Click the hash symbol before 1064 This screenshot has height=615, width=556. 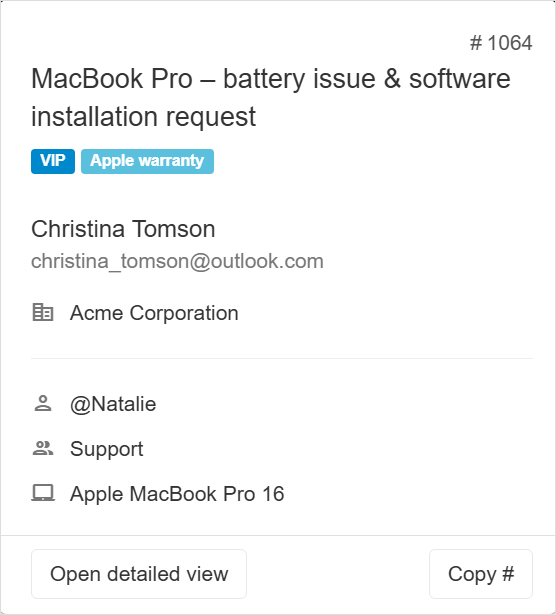tap(476, 43)
